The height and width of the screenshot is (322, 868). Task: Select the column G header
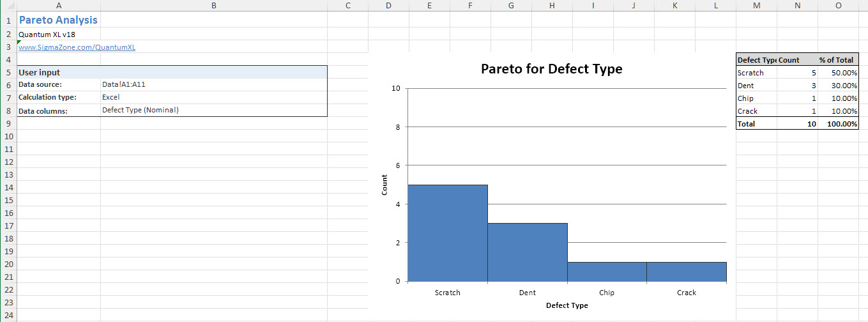[511, 6]
